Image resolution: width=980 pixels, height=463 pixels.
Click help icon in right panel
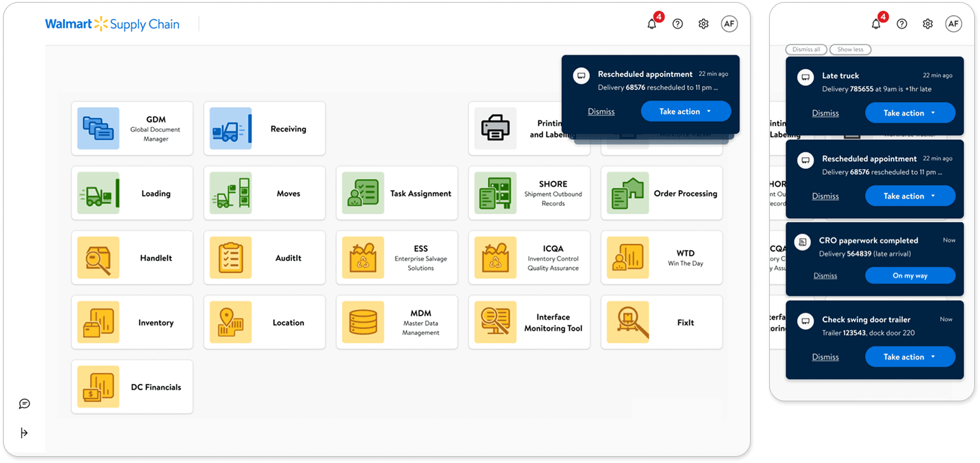click(x=902, y=24)
